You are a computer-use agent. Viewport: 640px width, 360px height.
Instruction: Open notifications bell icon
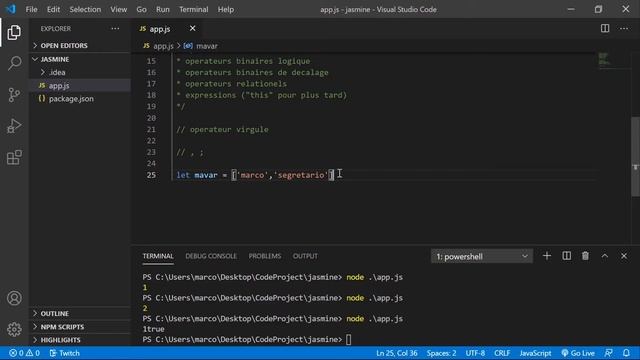coord(626,353)
